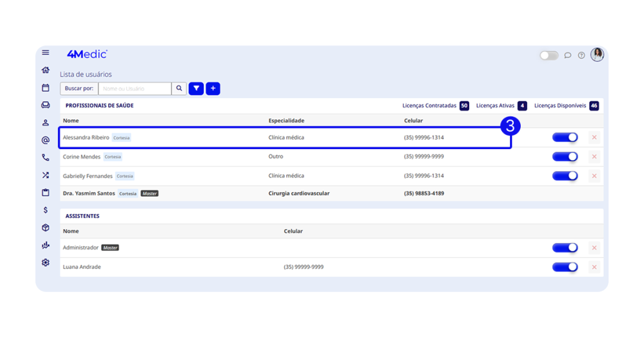The image size is (644, 338).
Task: Click the phone icon in the sidebar
Action: coord(45,158)
